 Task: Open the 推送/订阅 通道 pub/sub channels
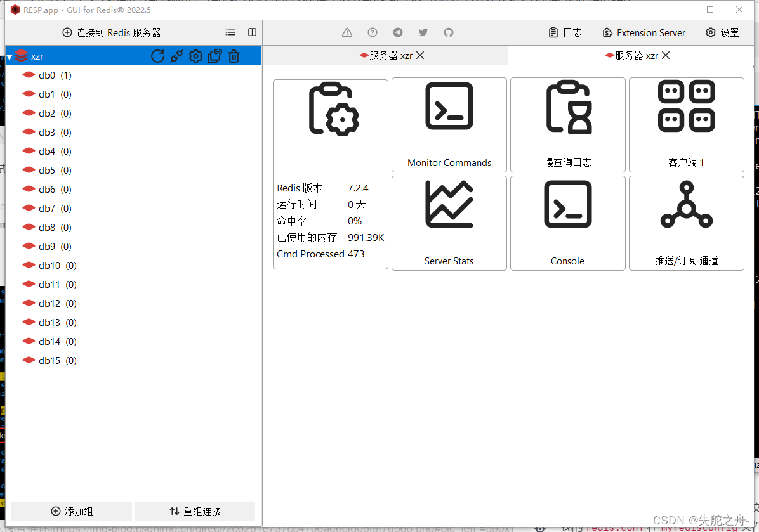[x=686, y=223]
